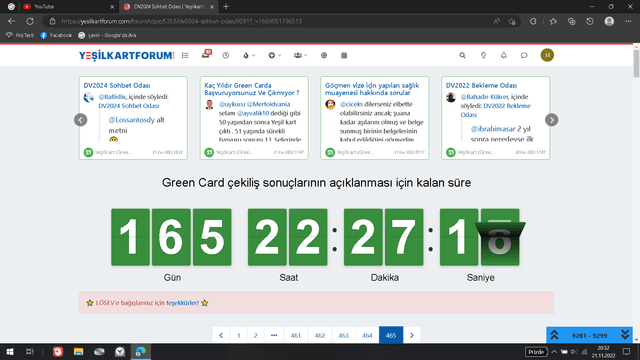This screenshot has height=360, width=640.
Task: Show next recent posts carousel arrow
Action: click(551, 120)
